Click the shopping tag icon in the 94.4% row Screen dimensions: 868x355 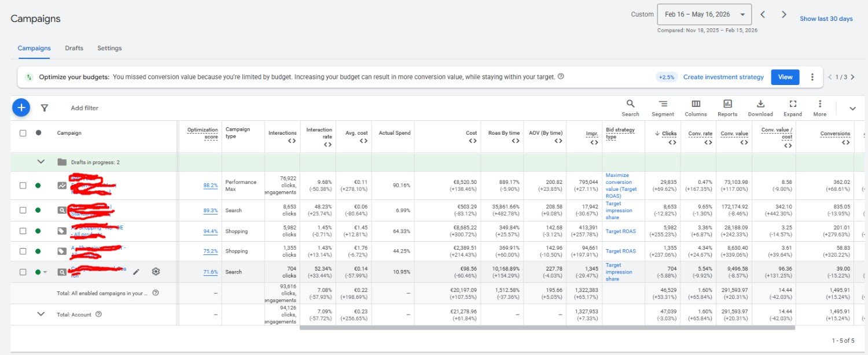tap(62, 231)
